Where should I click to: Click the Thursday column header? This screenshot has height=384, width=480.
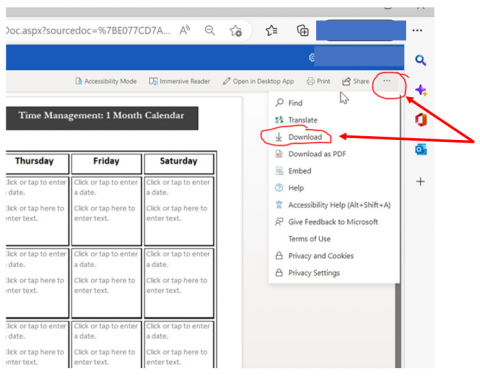(36, 164)
